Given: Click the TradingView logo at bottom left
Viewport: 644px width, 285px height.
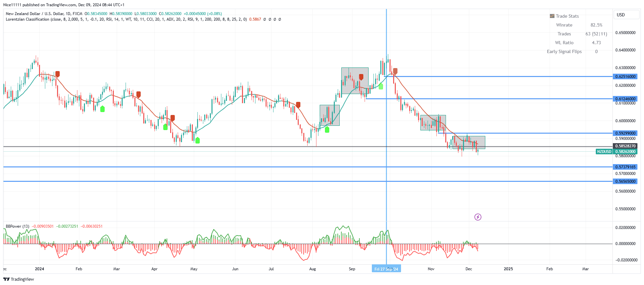Looking at the screenshot, I should pyautogui.click(x=19, y=279).
